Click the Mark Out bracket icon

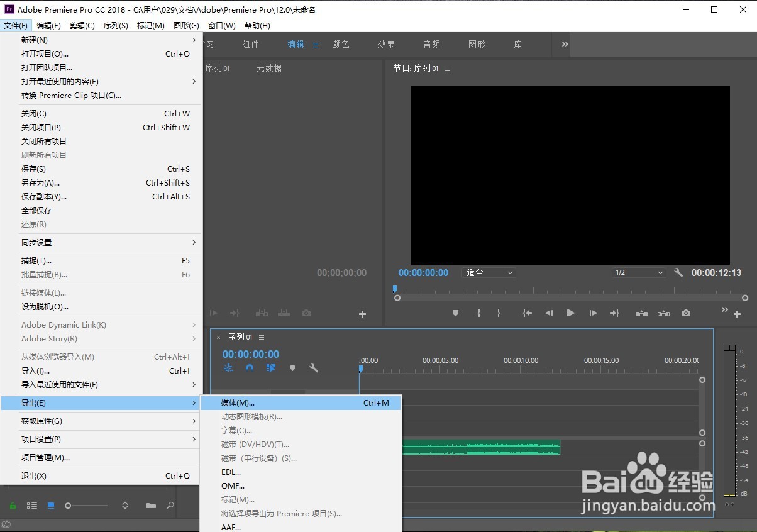tap(499, 313)
